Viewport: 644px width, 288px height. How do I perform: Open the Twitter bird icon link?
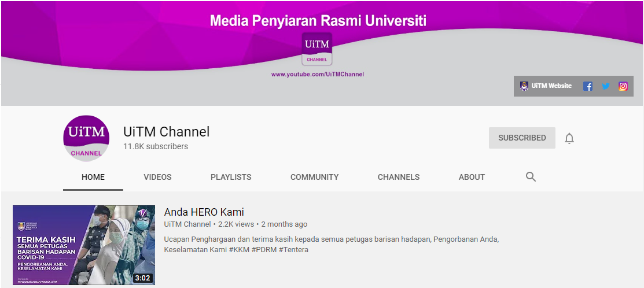pyautogui.click(x=605, y=86)
